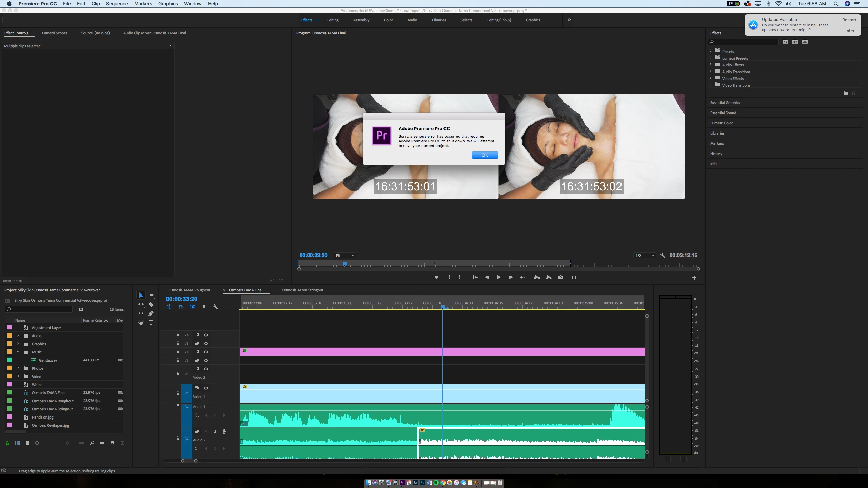Mute the Audio 2 track
Viewport: 868px width, 488px height.
coord(206,431)
